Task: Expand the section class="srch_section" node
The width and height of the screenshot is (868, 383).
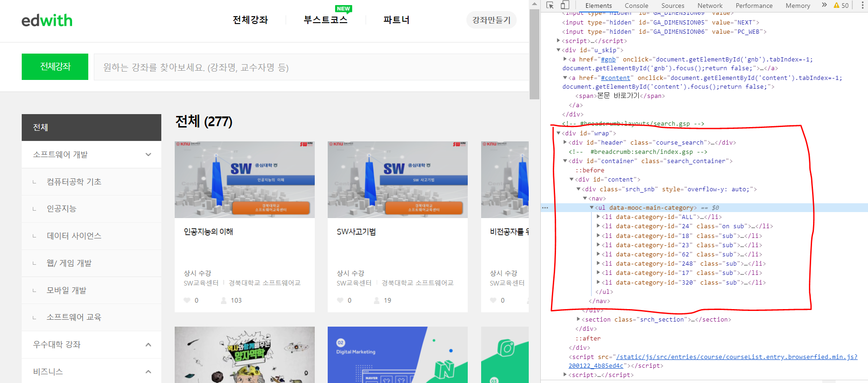Action: tap(578, 319)
